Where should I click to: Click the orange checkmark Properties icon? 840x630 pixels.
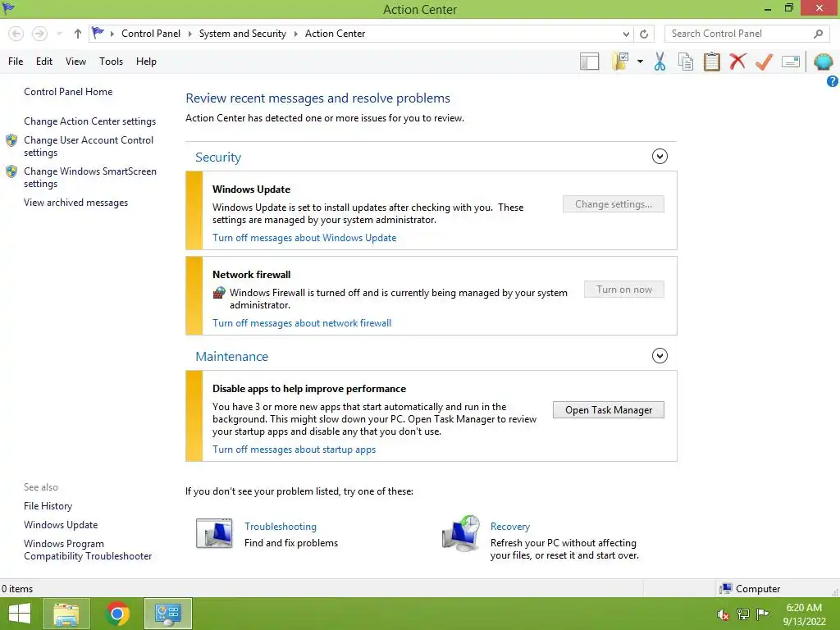[x=764, y=62]
